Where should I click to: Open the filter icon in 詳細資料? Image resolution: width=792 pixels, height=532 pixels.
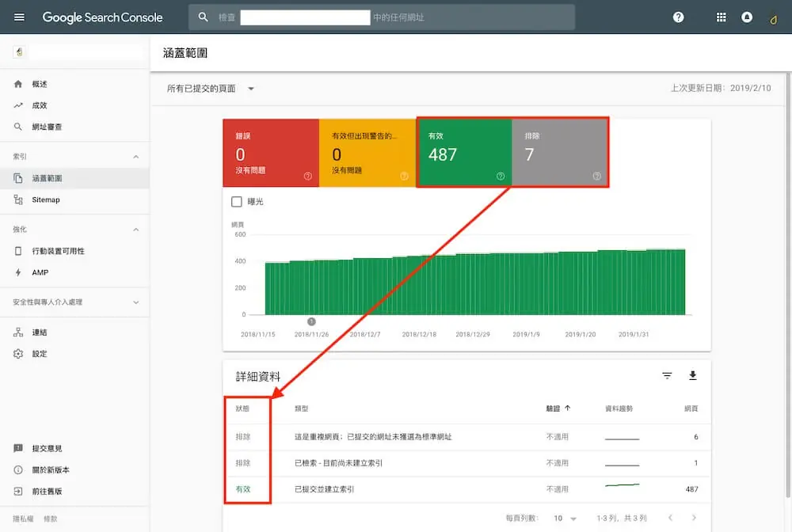pyautogui.click(x=667, y=375)
